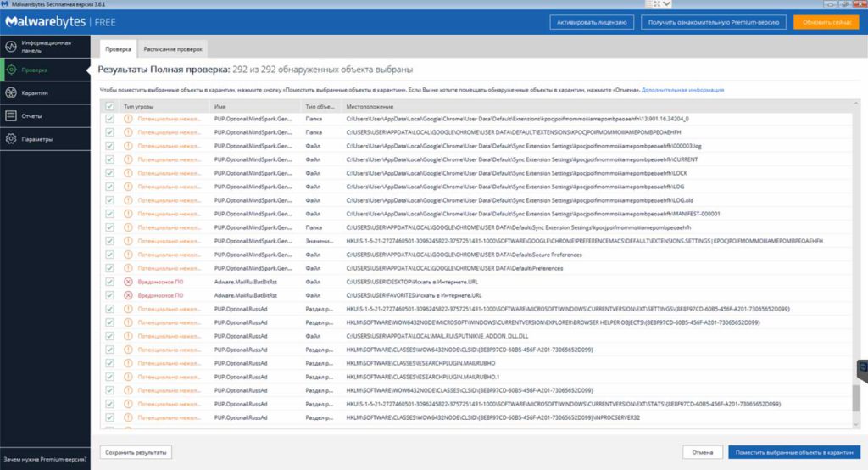Open the Параметры settings gear icon
868x470 pixels.
coord(11,139)
